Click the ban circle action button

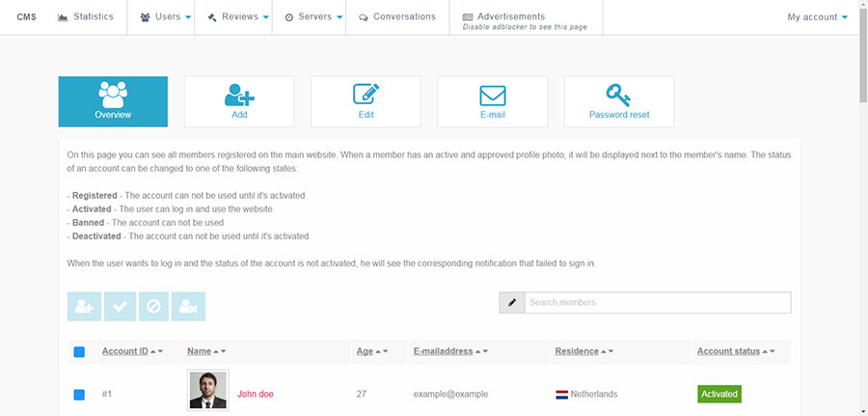tap(154, 306)
